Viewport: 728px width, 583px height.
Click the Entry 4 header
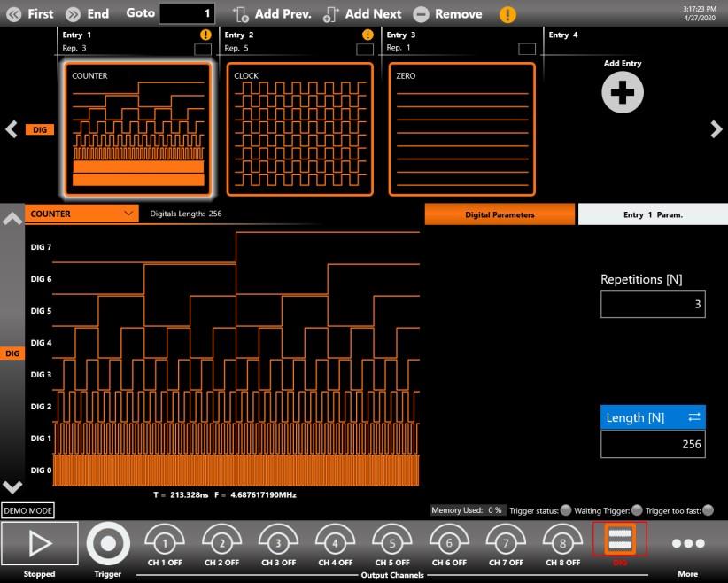563,35
